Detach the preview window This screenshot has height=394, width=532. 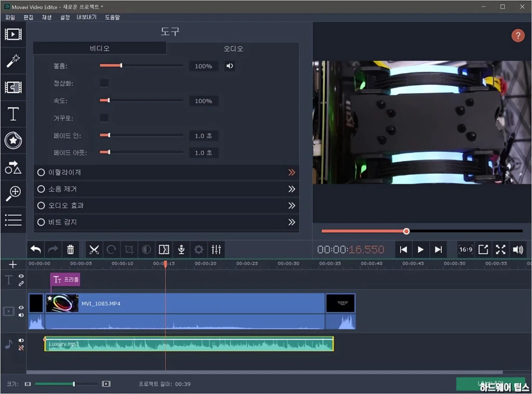(483, 250)
